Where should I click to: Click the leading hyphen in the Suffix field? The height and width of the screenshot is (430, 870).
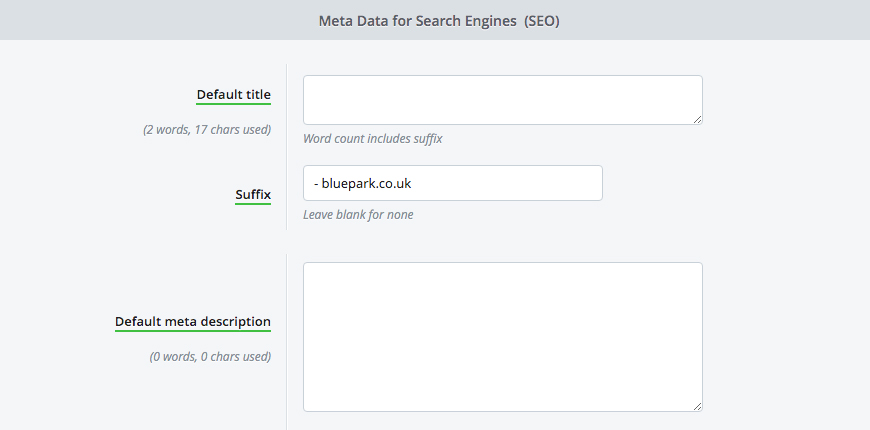[x=316, y=184]
